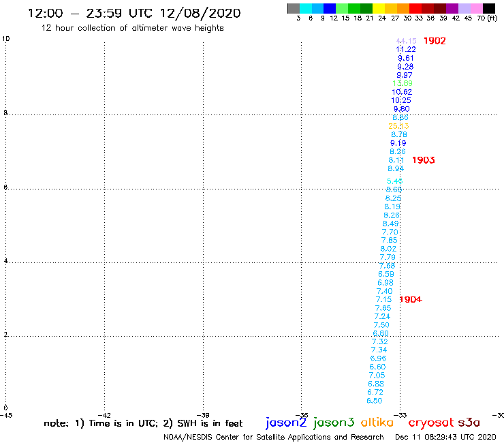Screen dimensions: 504x443
Task: Click the 10.62 wave height reading
Action: point(402,92)
